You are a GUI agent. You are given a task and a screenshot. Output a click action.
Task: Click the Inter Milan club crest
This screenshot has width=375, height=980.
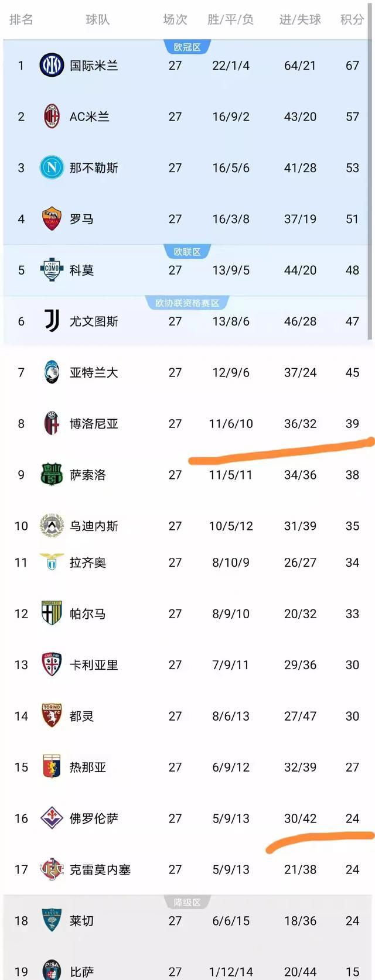tap(52, 66)
